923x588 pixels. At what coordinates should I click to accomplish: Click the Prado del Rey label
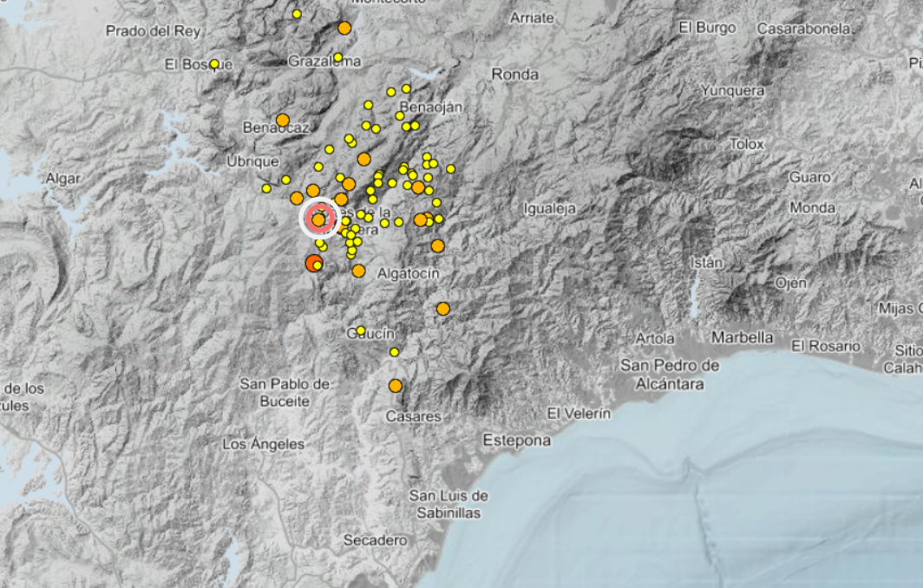coord(153,31)
